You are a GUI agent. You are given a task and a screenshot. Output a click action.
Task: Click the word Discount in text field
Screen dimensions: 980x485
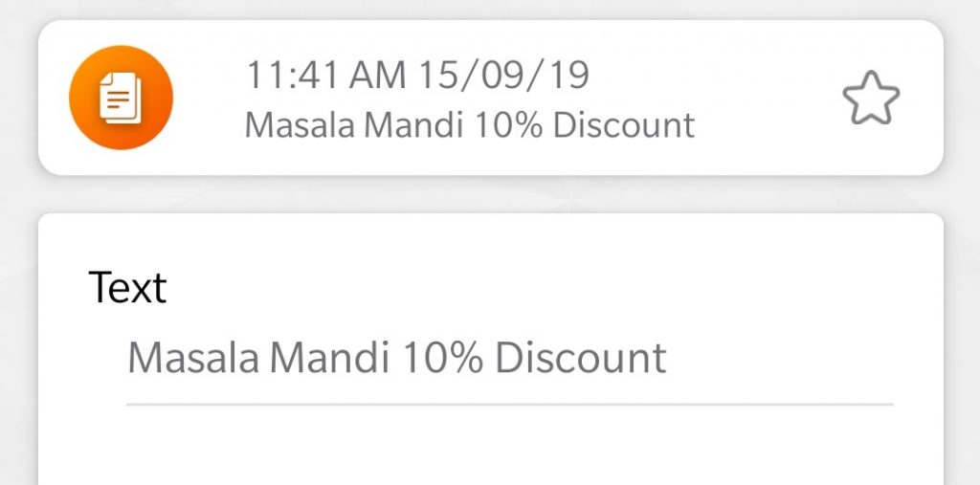tap(580, 359)
